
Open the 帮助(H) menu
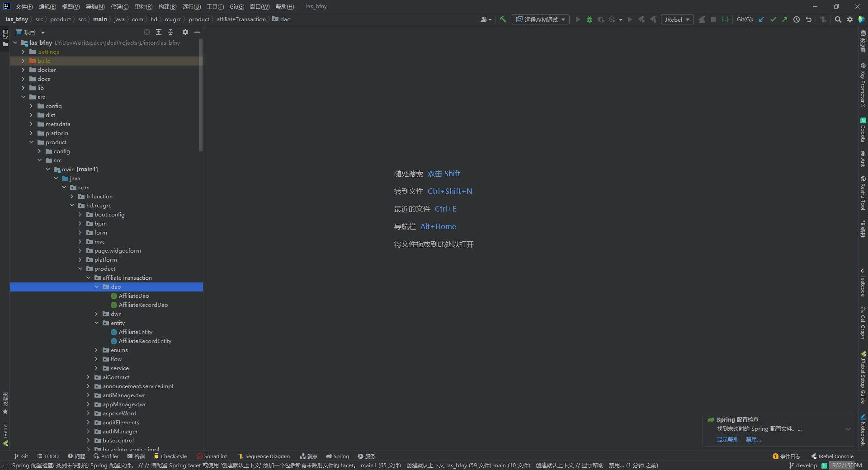(285, 6)
